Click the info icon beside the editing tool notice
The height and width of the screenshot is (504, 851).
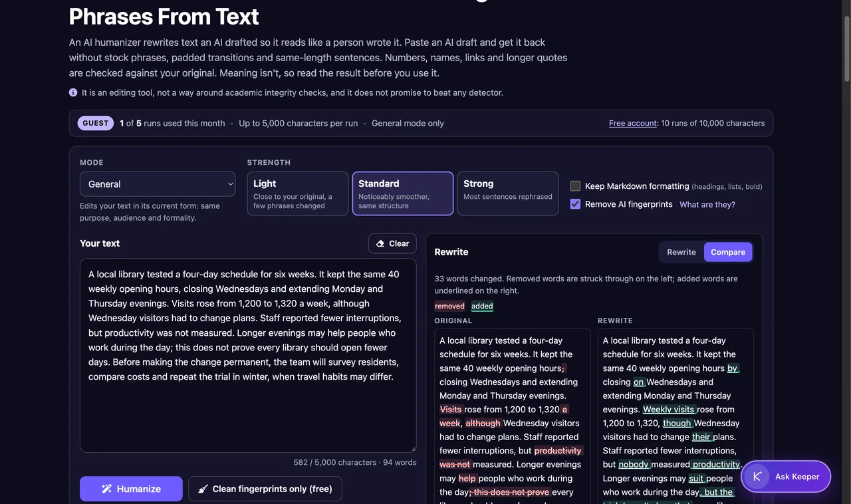point(73,92)
